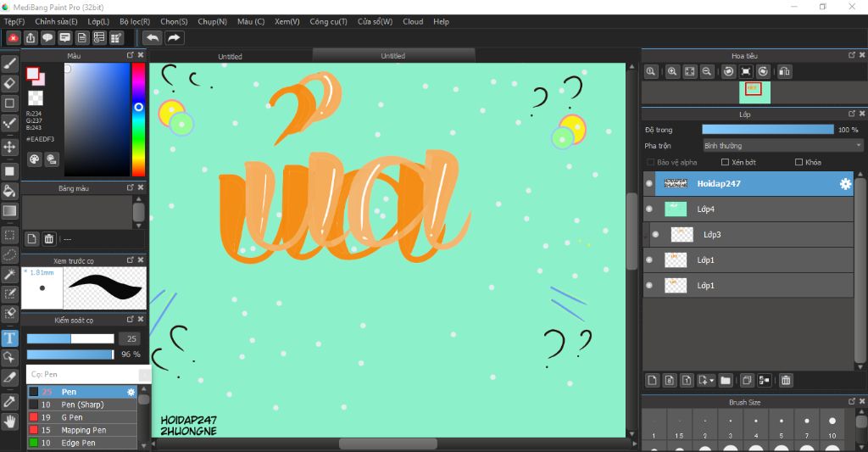This screenshot has width=868, height=452.
Task: Activate the Text tool
Action: click(9, 338)
